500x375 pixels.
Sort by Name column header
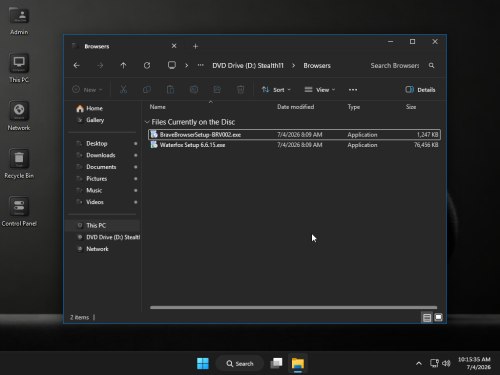tap(158, 107)
